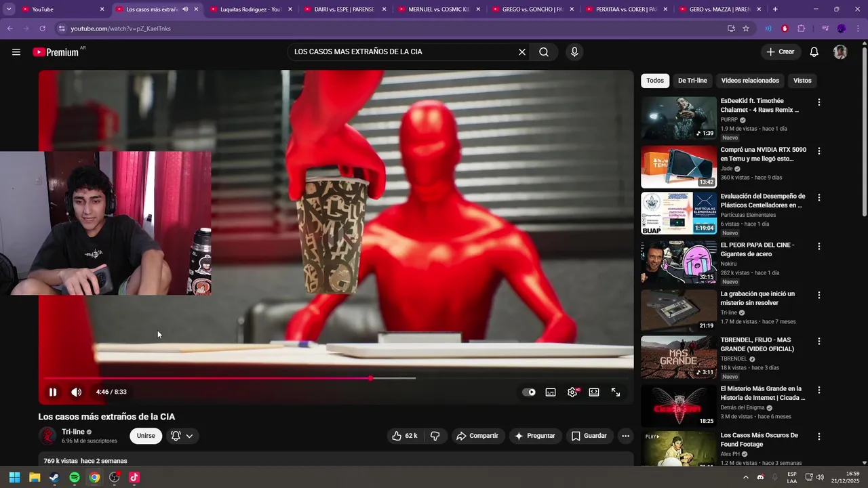Open the browser extensions puzzle icon
This screenshot has height=488, width=868.
(x=802, y=28)
